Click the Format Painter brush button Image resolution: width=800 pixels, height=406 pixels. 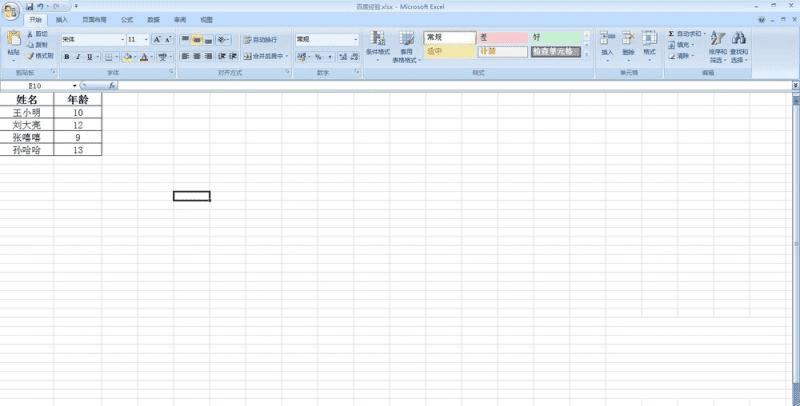[40, 56]
